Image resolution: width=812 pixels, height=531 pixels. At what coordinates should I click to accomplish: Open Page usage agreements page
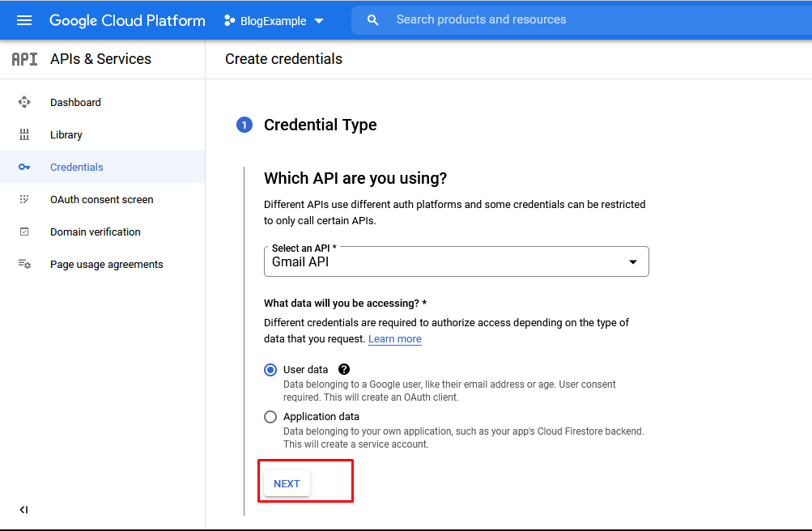tap(107, 265)
